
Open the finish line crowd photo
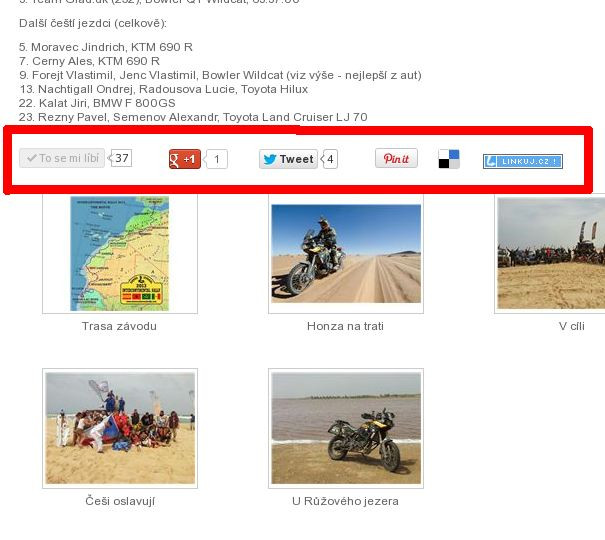point(551,253)
